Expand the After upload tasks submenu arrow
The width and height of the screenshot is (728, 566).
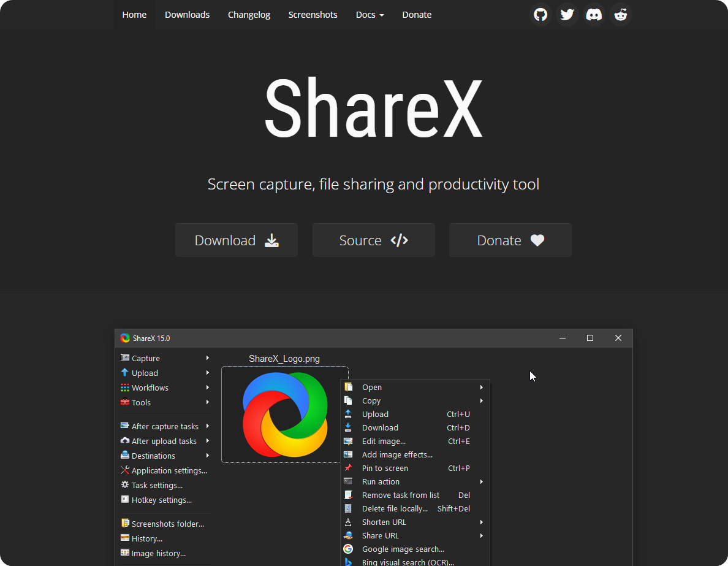(208, 441)
